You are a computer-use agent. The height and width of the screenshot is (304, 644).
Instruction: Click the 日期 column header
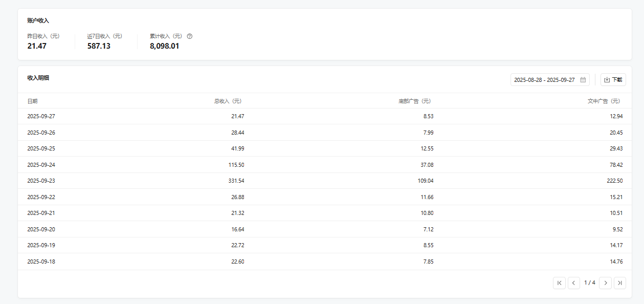[x=32, y=101]
